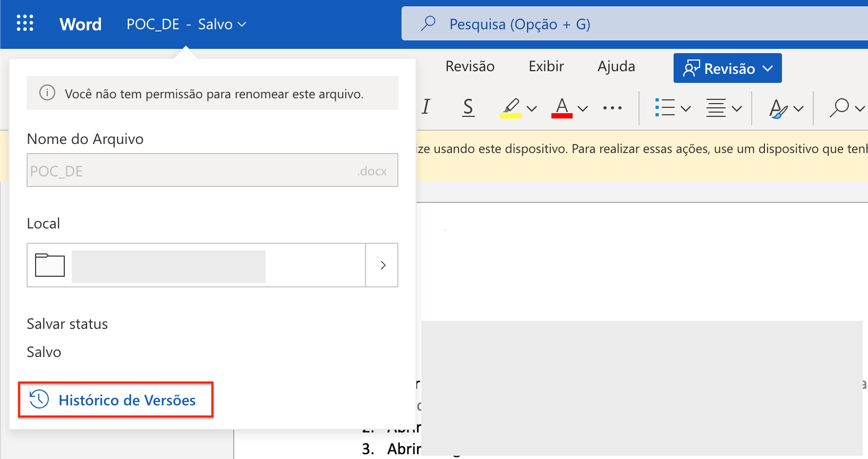Open the Local folder path chevron
The width and height of the screenshot is (868, 459).
[x=382, y=265]
